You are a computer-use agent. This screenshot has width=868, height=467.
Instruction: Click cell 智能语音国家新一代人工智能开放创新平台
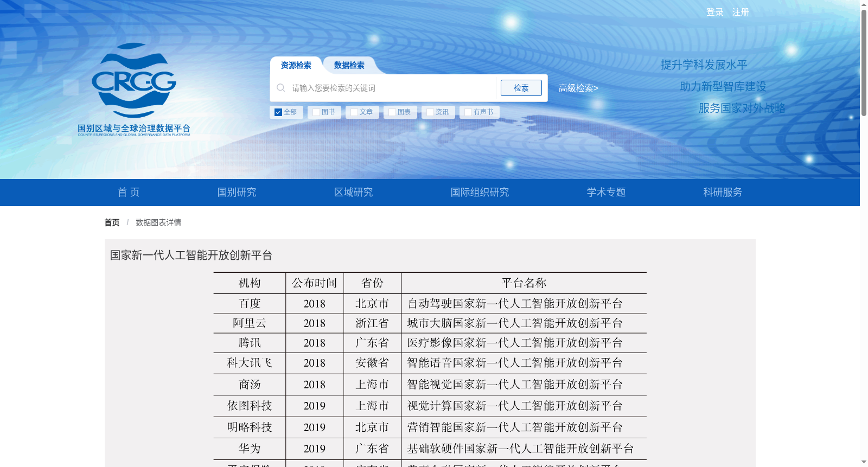(515, 363)
